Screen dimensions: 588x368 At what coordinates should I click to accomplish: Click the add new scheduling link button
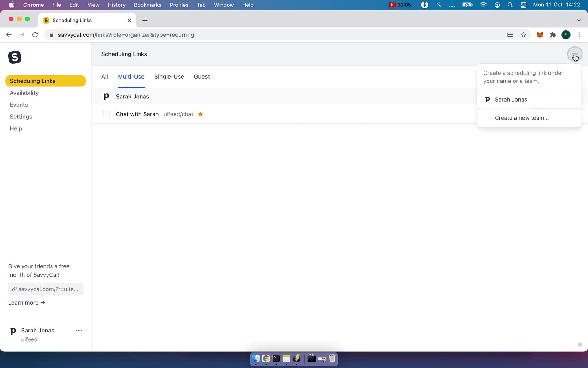575,54
